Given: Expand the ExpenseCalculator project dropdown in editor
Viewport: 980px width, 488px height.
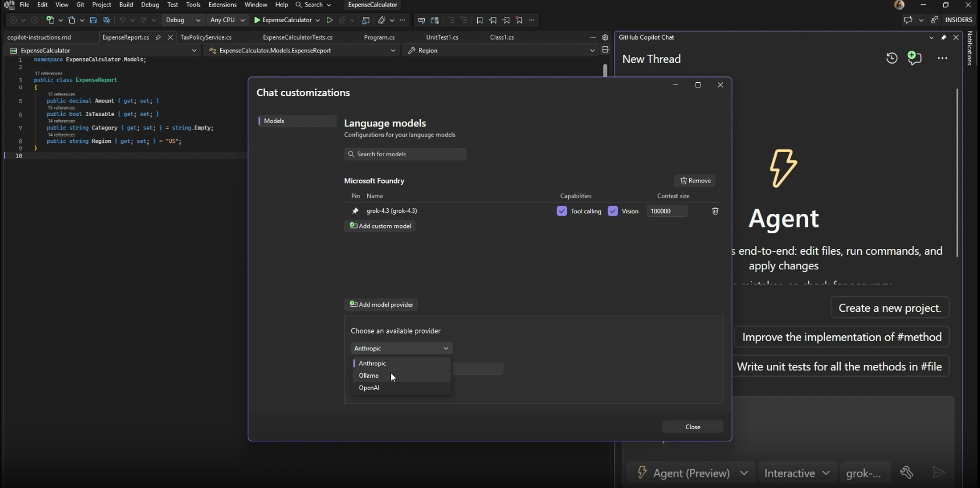Looking at the screenshot, I should tap(104, 51).
